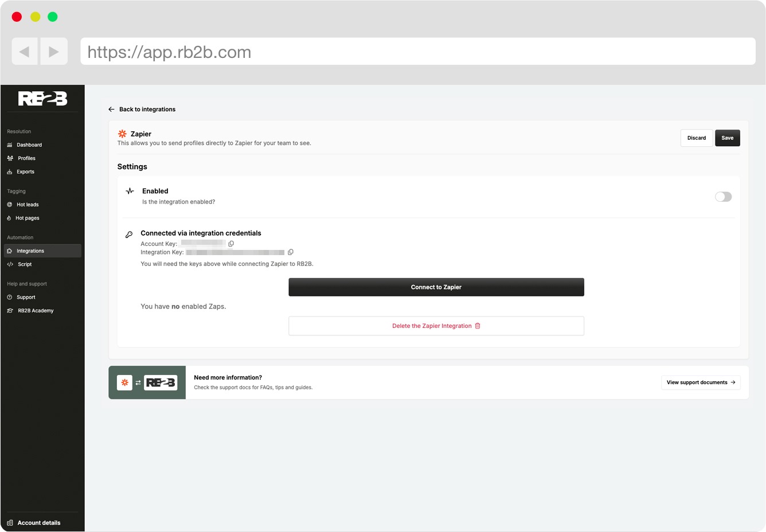The width and height of the screenshot is (766, 532).
Task: Click the blurred Account Key value
Action: click(x=203, y=244)
